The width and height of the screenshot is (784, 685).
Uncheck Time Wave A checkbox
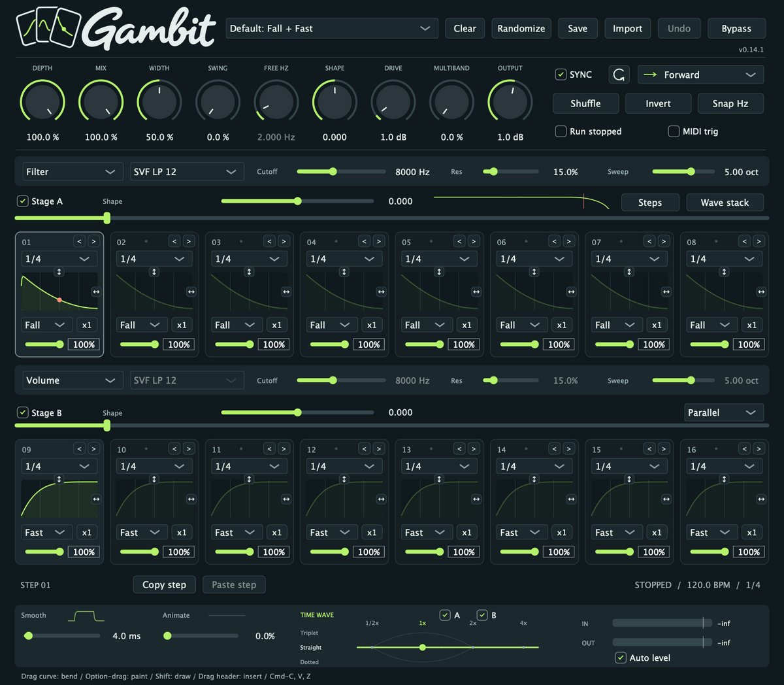(x=445, y=615)
